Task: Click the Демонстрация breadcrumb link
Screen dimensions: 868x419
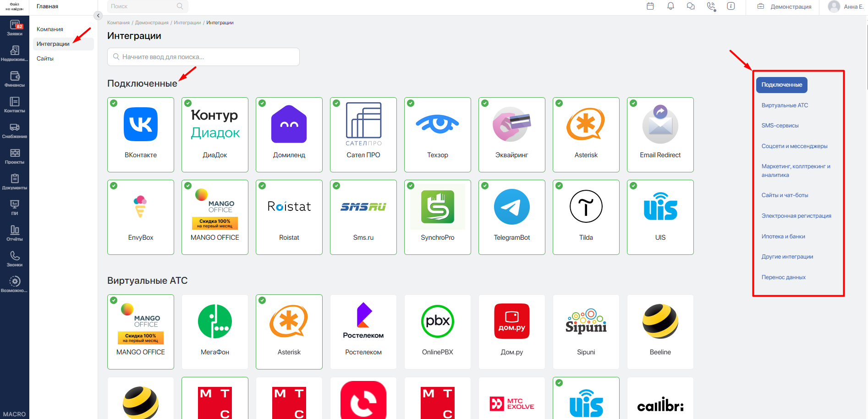Action: (x=152, y=22)
